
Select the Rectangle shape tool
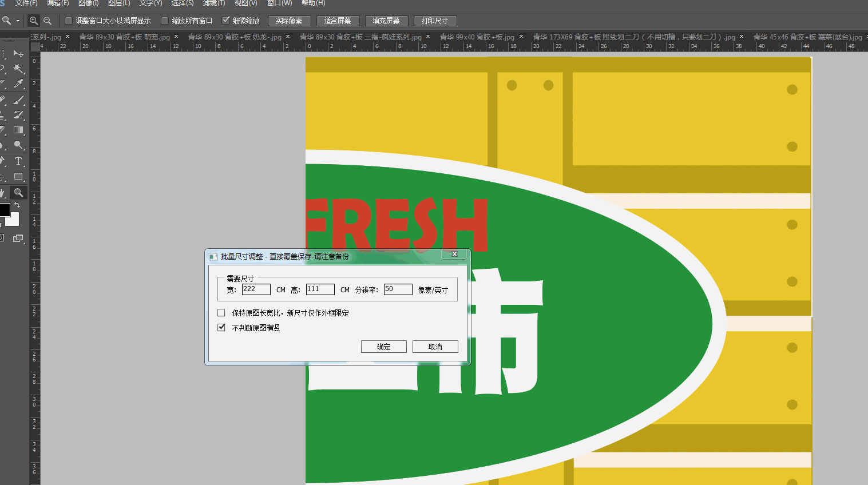(18, 177)
